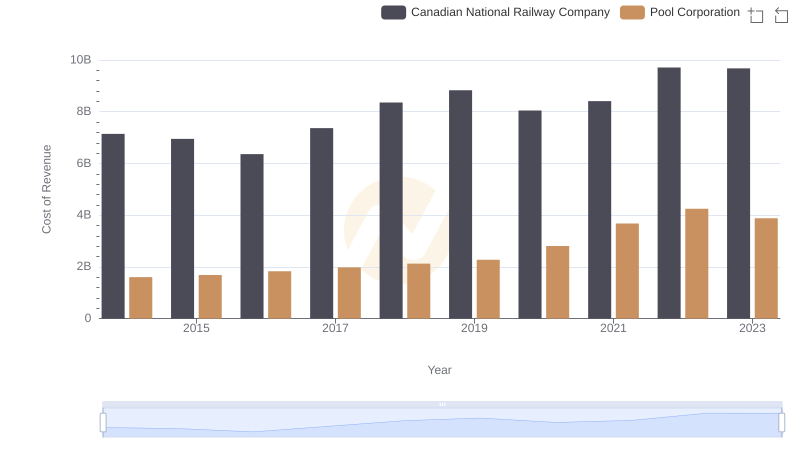Click the Canadian National Railway bar for 2018
Image resolution: width=800 pixels, height=461 pixels.
click(391, 211)
